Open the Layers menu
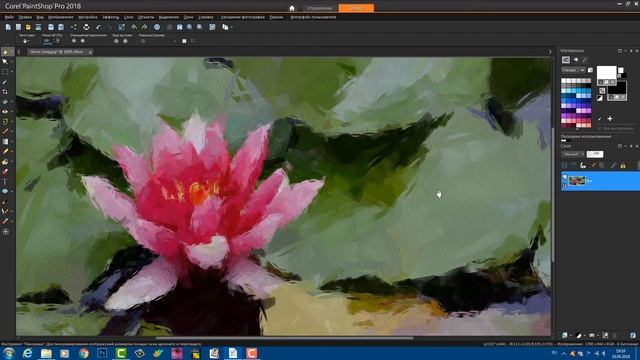 point(128,17)
